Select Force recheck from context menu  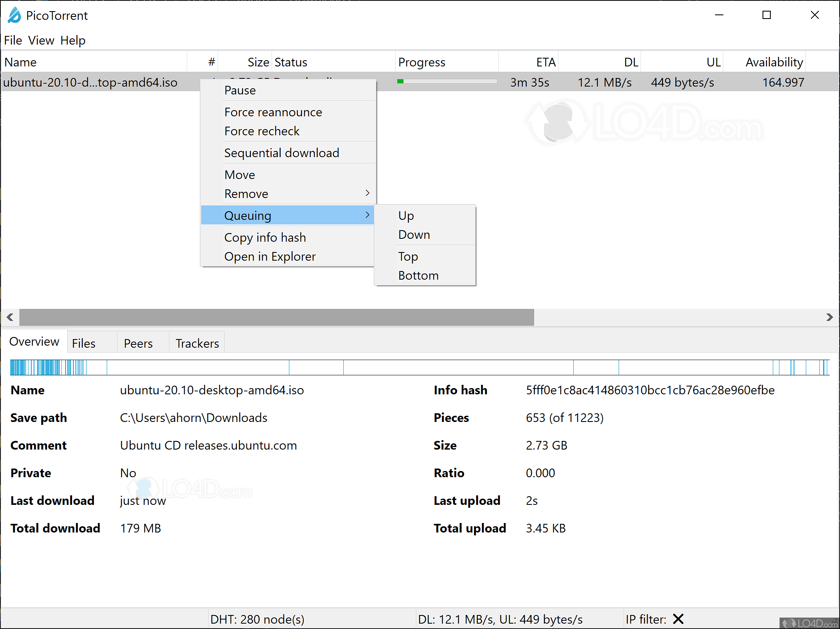point(262,131)
